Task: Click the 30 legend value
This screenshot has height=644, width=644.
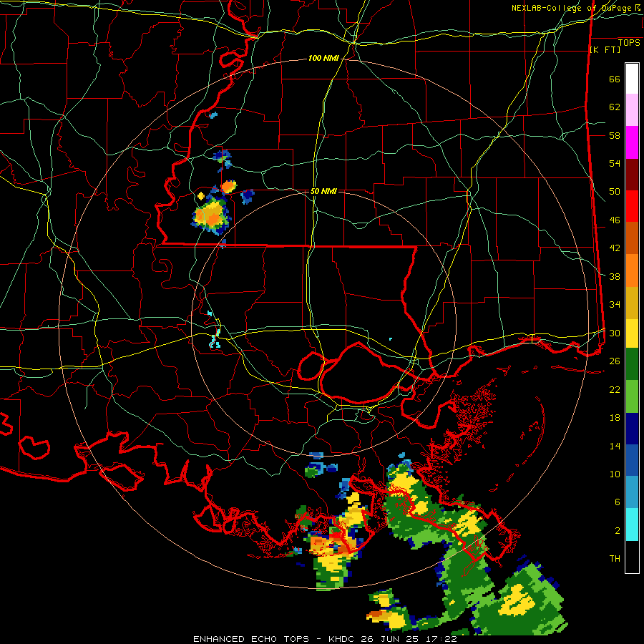Action: 615,333
